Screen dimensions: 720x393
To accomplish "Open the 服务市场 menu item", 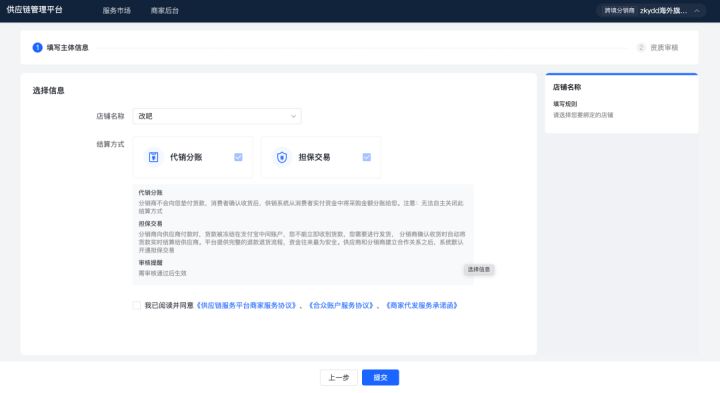I will click(116, 11).
